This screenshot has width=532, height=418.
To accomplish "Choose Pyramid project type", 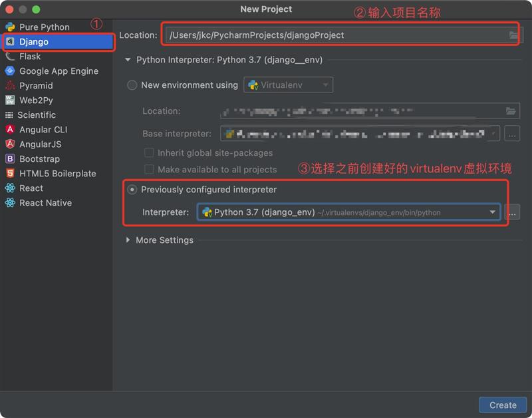I will (36, 86).
